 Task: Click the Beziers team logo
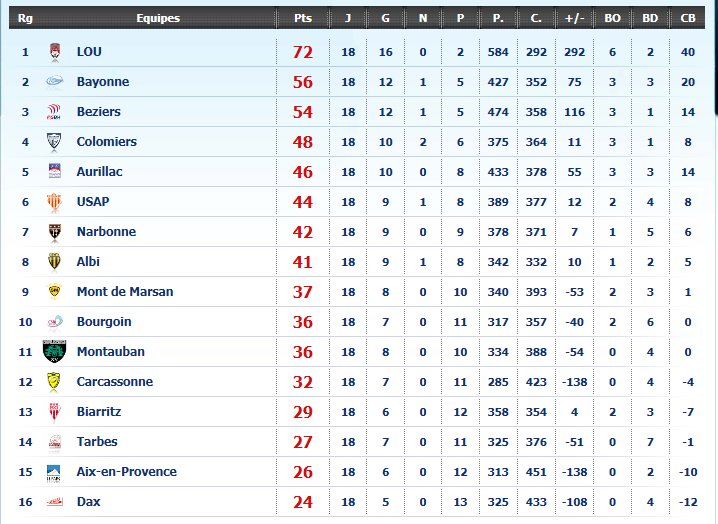click(x=54, y=112)
